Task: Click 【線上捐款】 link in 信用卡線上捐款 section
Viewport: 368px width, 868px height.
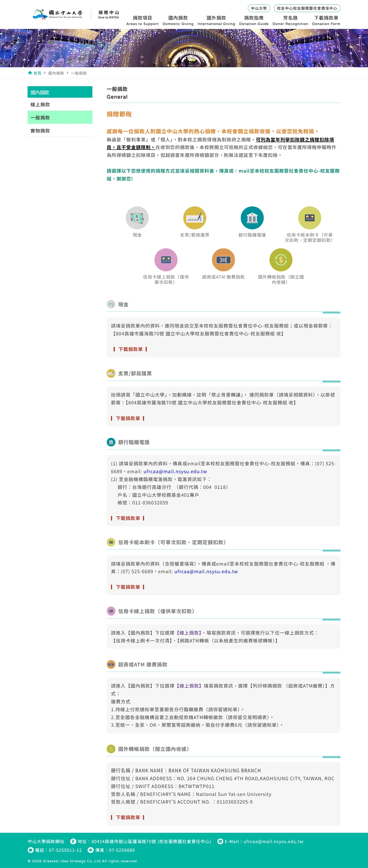Action: (x=189, y=633)
